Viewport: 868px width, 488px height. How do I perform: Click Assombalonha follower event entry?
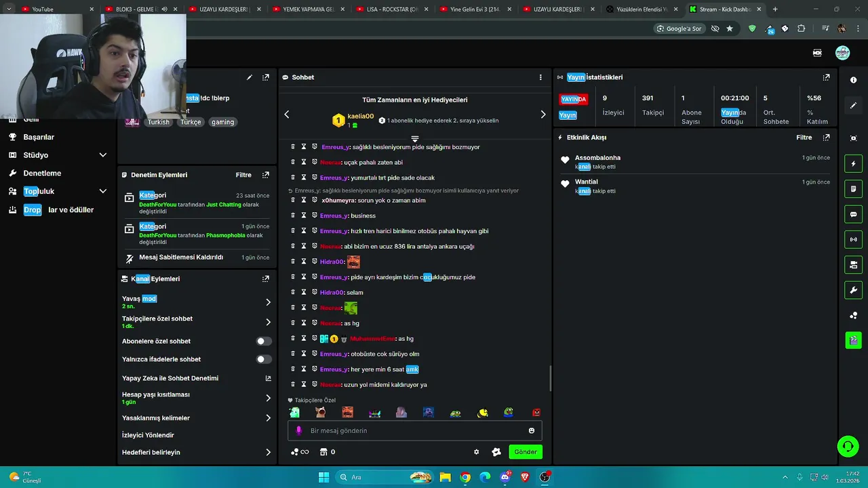pyautogui.click(x=695, y=162)
